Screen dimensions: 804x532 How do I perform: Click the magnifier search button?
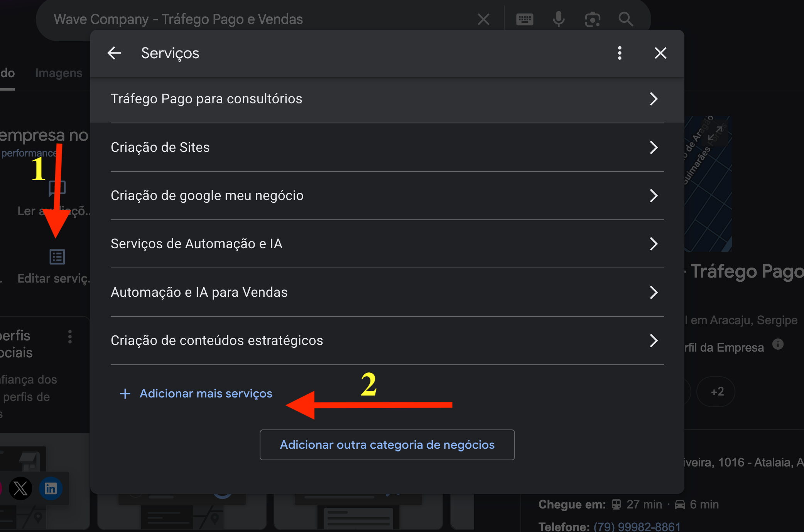pos(625,19)
